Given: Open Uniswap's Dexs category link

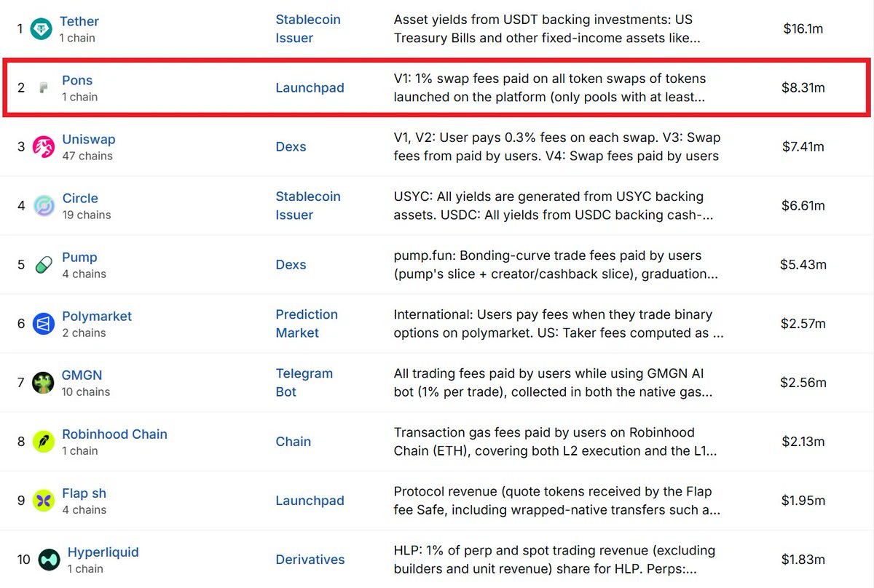Looking at the screenshot, I should 291,147.
